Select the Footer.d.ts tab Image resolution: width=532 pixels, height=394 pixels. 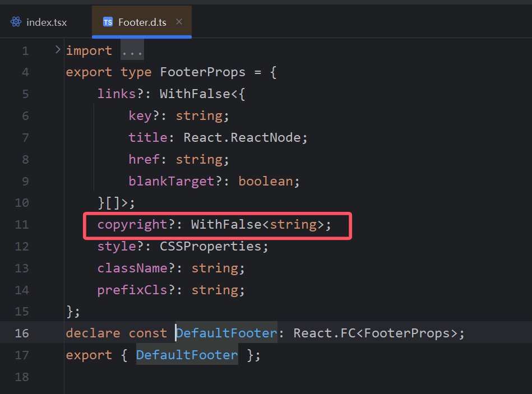(x=142, y=22)
